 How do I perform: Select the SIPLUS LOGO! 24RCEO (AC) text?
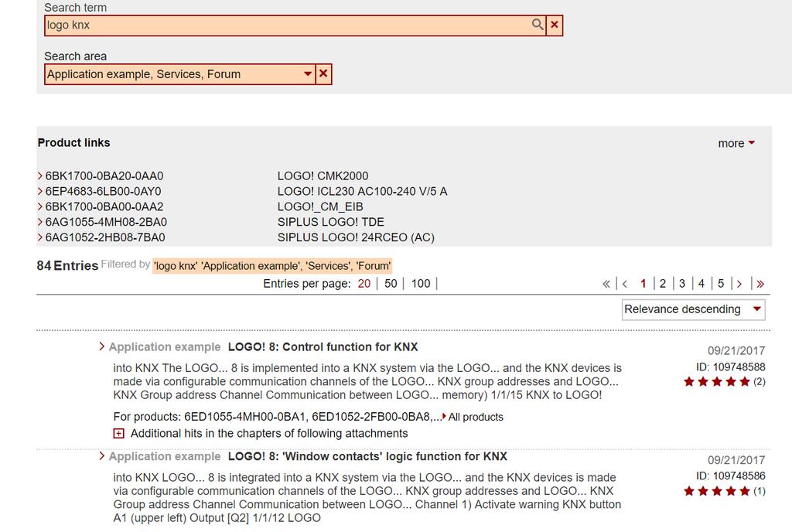[356, 237]
